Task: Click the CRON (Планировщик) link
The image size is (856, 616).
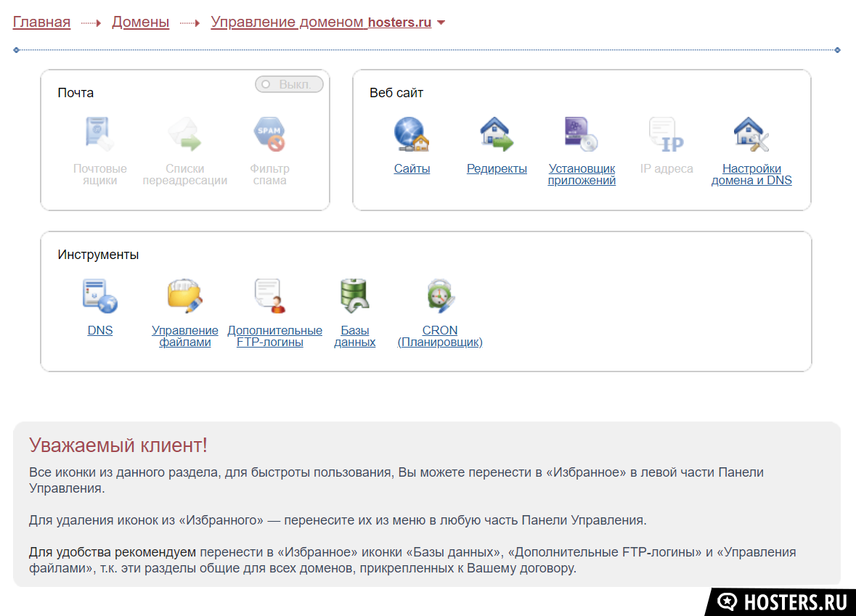Action: pyautogui.click(x=440, y=337)
